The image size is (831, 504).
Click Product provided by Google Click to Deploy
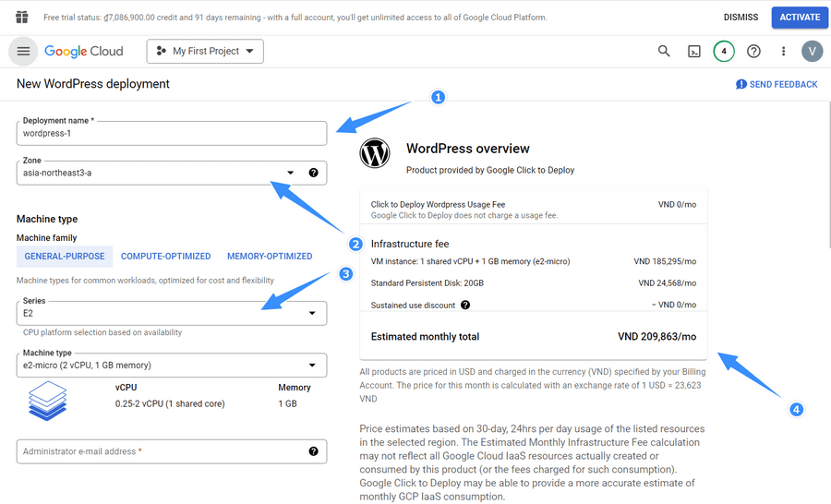point(490,170)
